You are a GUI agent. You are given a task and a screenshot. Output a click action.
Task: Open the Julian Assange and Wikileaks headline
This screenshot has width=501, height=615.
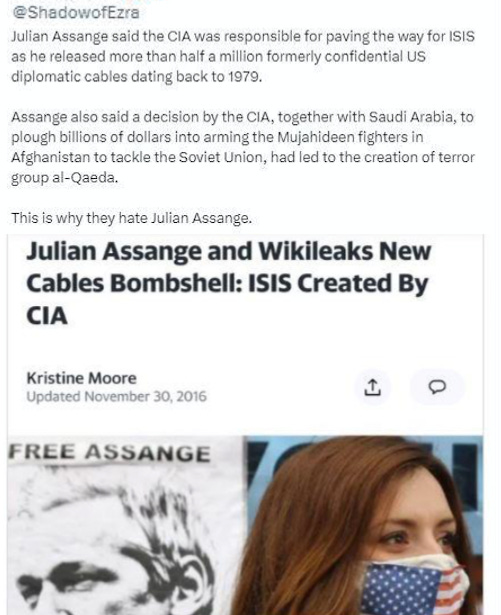tap(229, 283)
